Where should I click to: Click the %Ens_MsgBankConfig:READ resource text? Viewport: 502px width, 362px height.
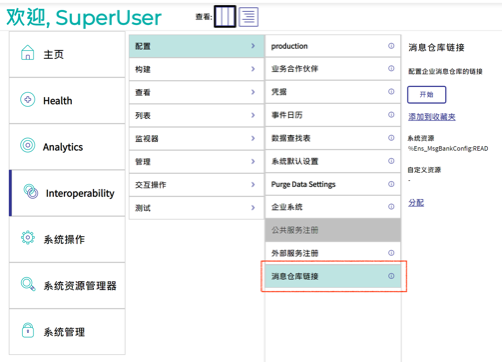(x=448, y=149)
